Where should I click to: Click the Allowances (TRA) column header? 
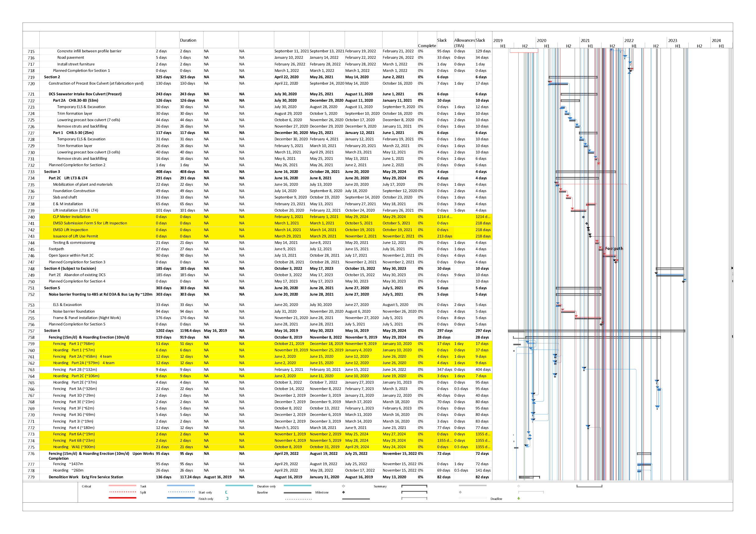tap(464, 43)
